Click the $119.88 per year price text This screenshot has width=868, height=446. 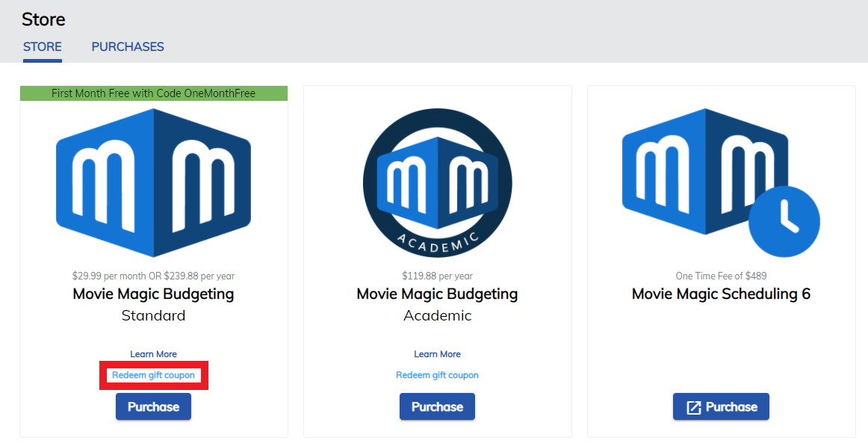click(x=437, y=276)
